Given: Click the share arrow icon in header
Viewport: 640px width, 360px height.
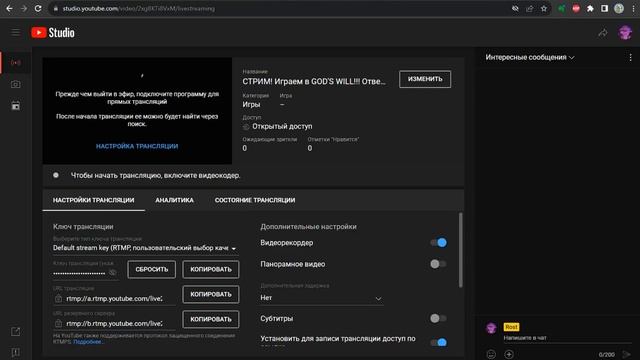Looking at the screenshot, I should [603, 33].
